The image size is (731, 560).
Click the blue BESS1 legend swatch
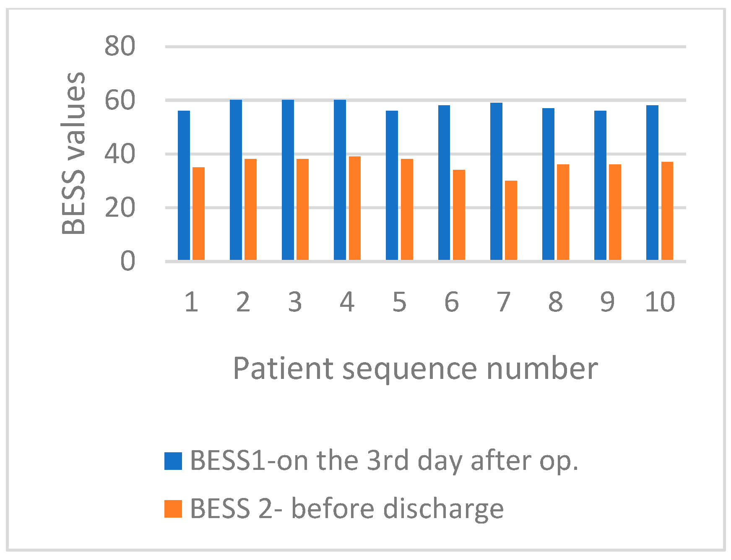173,461
